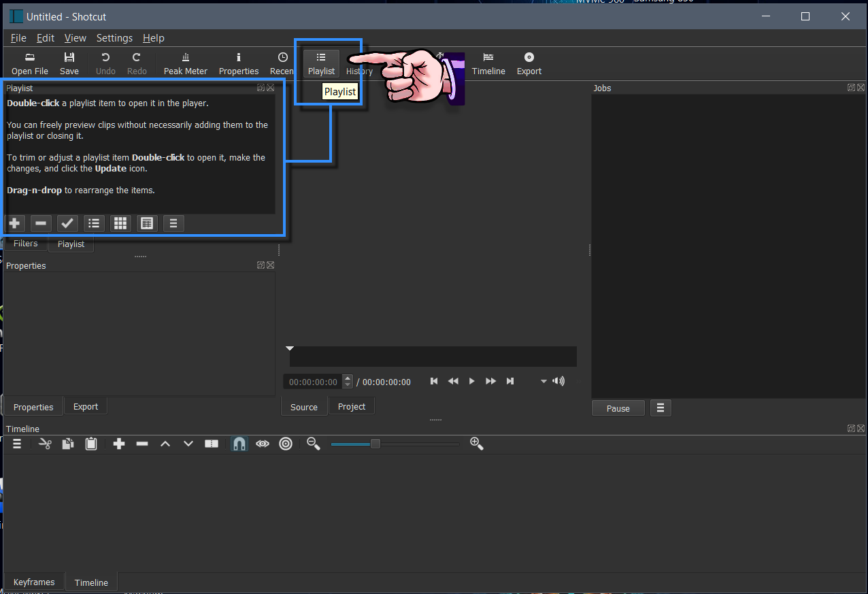Click the Redo toolbar button

click(137, 64)
